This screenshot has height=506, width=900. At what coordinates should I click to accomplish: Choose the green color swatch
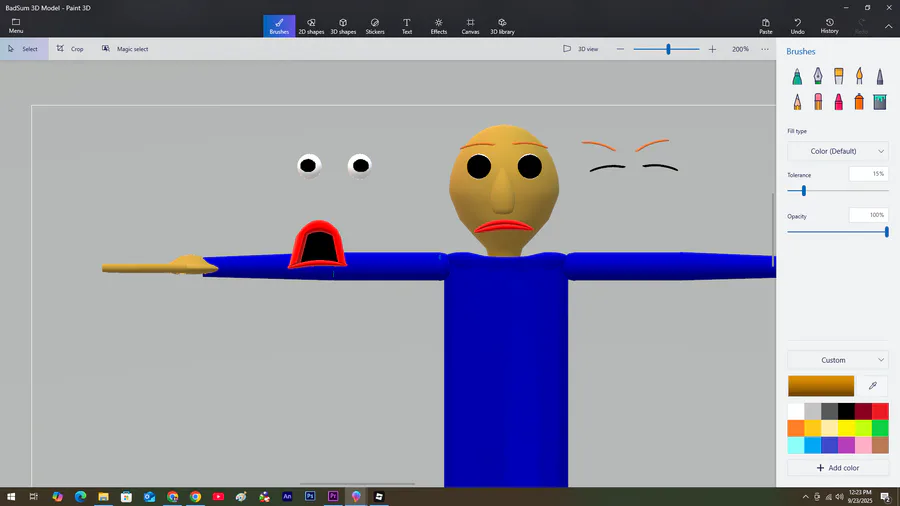tap(880, 428)
